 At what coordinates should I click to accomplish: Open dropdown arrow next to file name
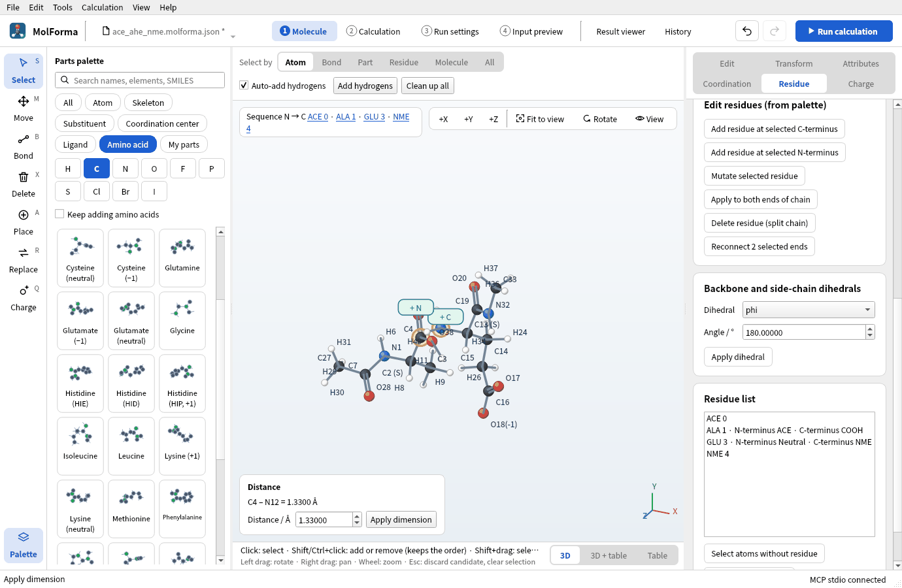tap(233, 37)
